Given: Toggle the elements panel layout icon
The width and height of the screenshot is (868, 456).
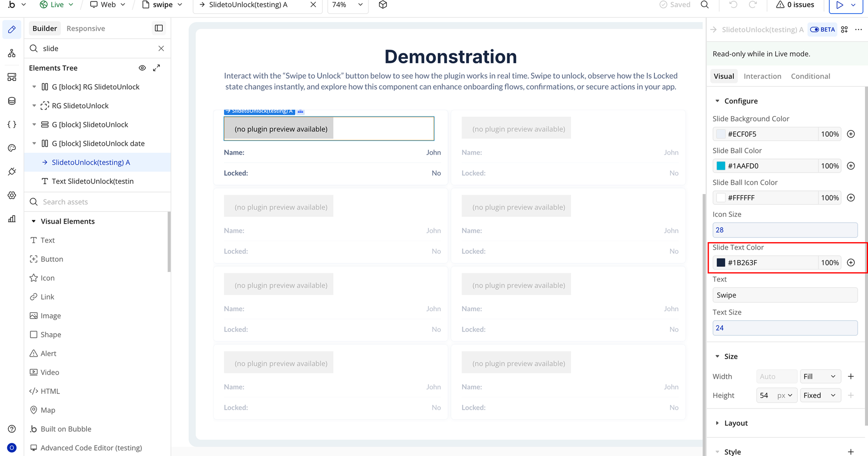Looking at the screenshot, I should pyautogui.click(x=159, y=28).
